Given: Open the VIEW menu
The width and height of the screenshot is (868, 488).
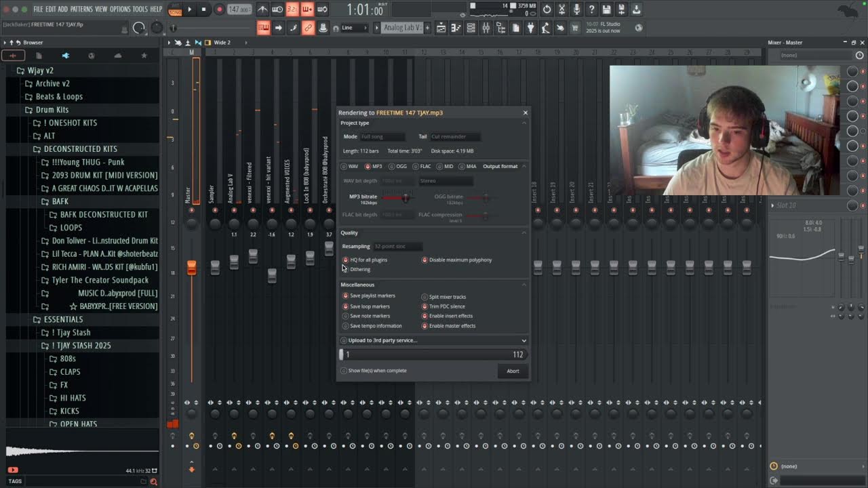Looking at the screenshot, I should click(x=101, y=9).
